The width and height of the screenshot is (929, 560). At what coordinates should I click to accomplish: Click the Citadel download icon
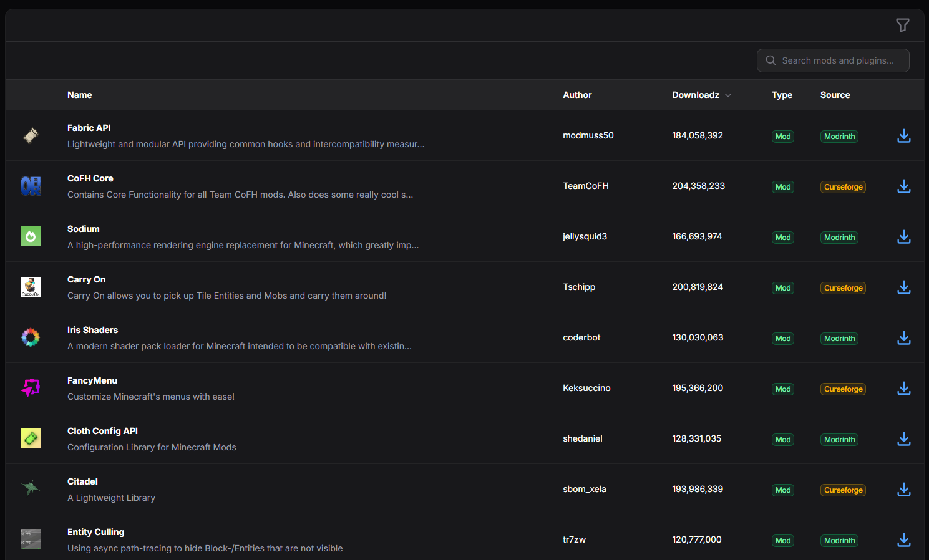(x=903, y=490)
